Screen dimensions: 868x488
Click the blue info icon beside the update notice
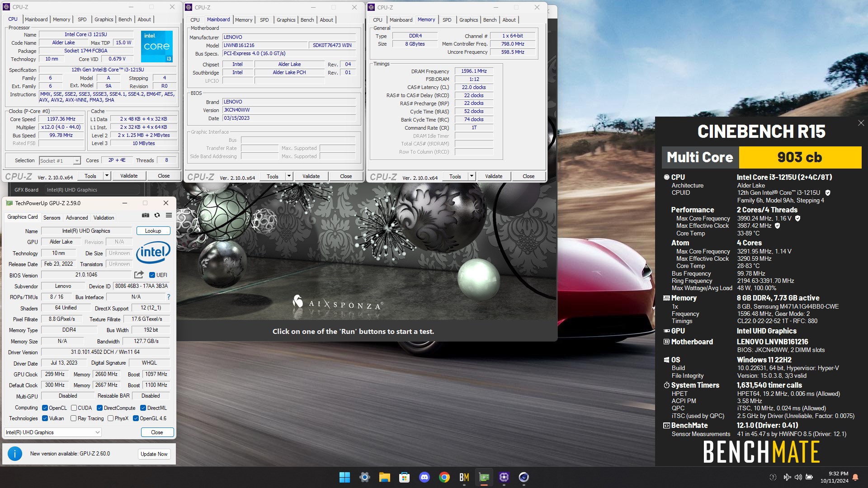(x=15, y=454)
